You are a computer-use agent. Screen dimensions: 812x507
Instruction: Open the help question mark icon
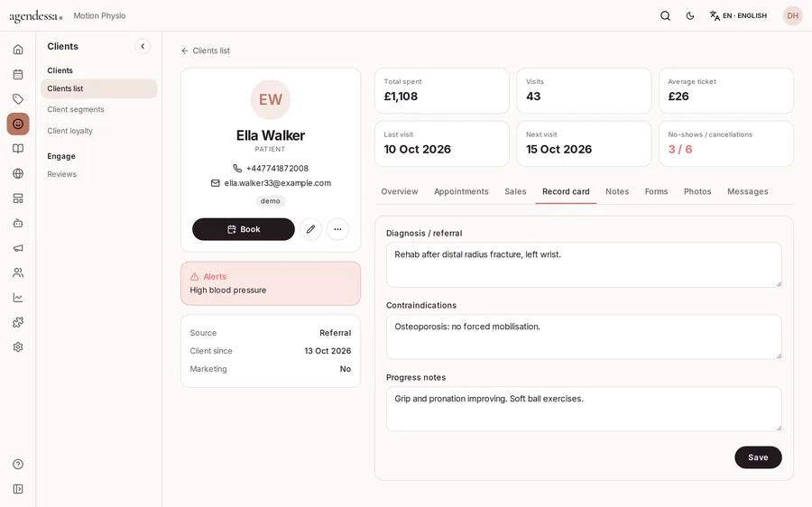tap(18, 464)
